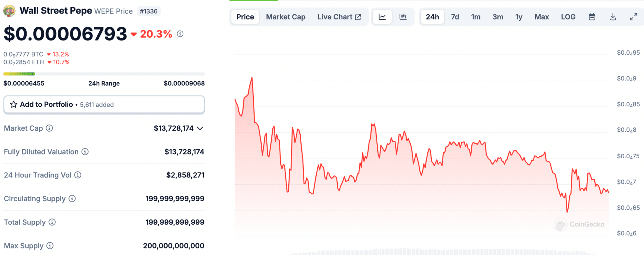Select the 24h time range
Screen dimensions: 644x255
pyautogui.click(x=432, y=17)
